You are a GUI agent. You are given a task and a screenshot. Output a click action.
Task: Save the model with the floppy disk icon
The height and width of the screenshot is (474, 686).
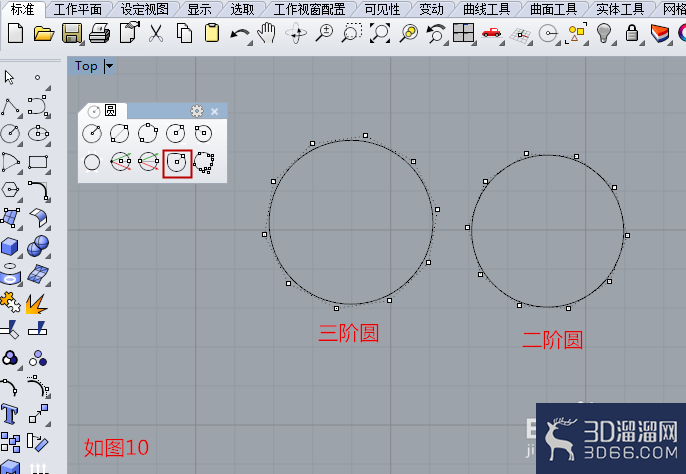point(72,33)
